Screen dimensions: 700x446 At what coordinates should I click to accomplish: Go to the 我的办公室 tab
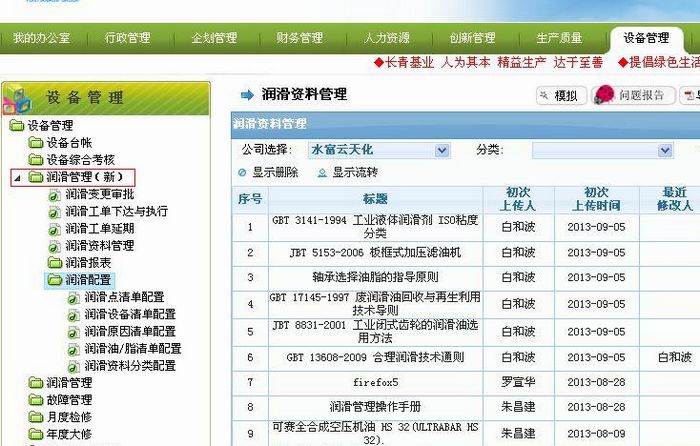pos(41,39)
